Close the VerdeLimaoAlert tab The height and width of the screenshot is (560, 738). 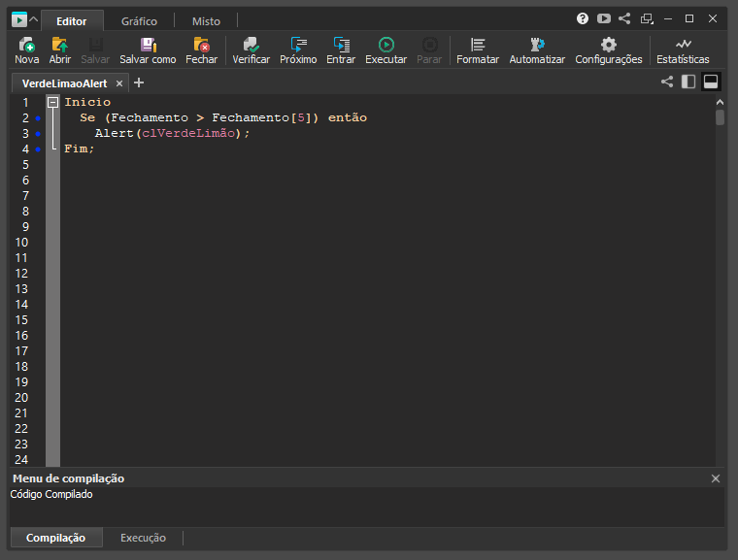point(119,83)
